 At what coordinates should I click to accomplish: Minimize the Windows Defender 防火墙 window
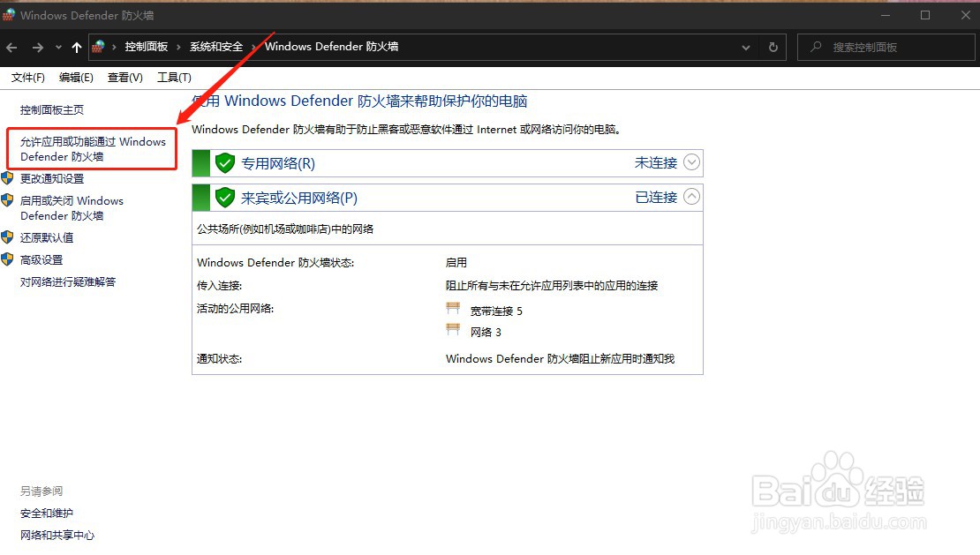point(886,15)
